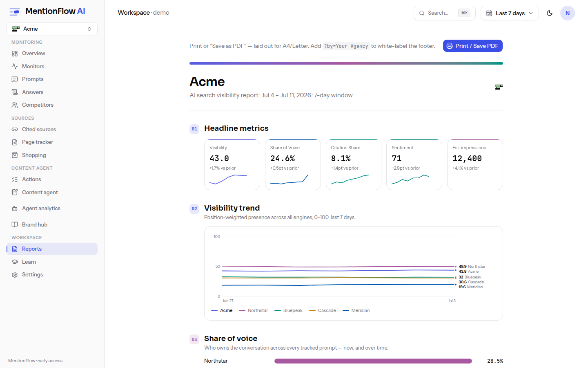The height and width of the screenshot is (368, 588).
Task: Click the Actions checklist icon
Action: point(15,180)
